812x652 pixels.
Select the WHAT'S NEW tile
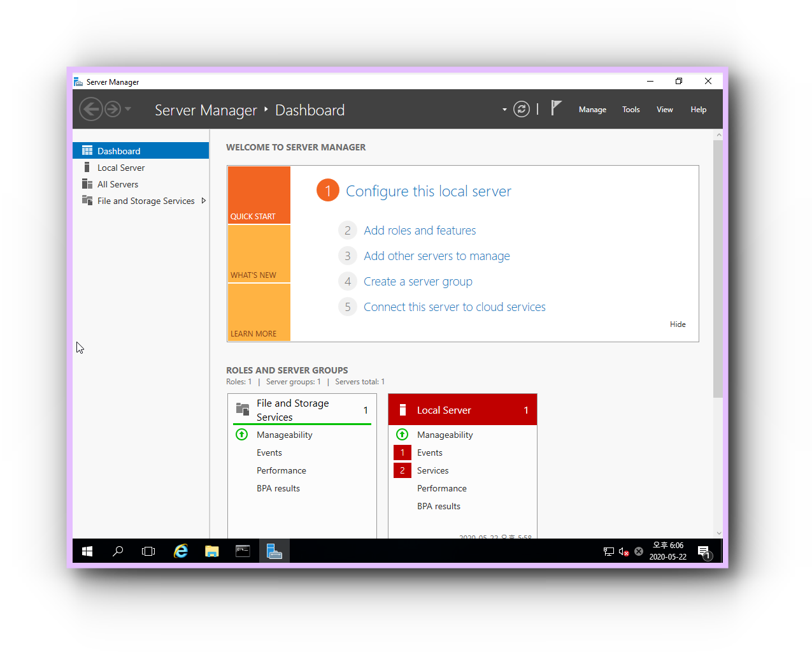259,254
